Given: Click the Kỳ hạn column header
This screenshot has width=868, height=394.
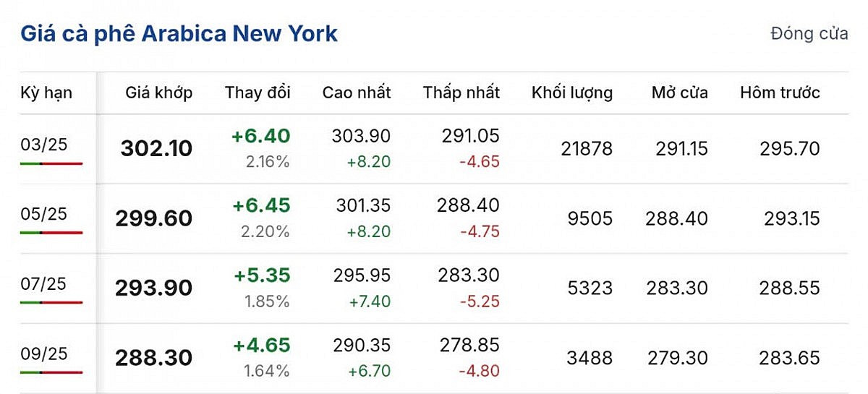Looking at the screenshot, I should (x=46, y=93).
